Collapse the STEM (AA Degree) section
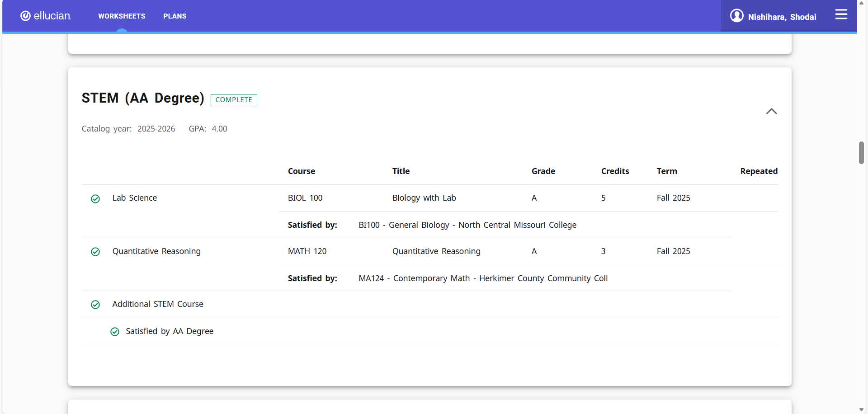The width and height of the screenshot is (868, 414). pos(771,111)
